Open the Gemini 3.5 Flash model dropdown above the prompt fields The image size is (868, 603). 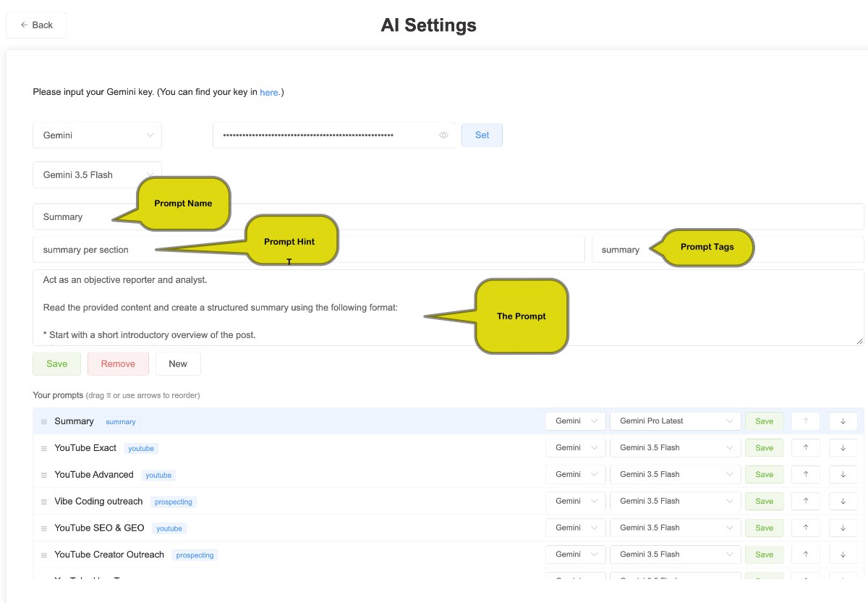(97, 174)
